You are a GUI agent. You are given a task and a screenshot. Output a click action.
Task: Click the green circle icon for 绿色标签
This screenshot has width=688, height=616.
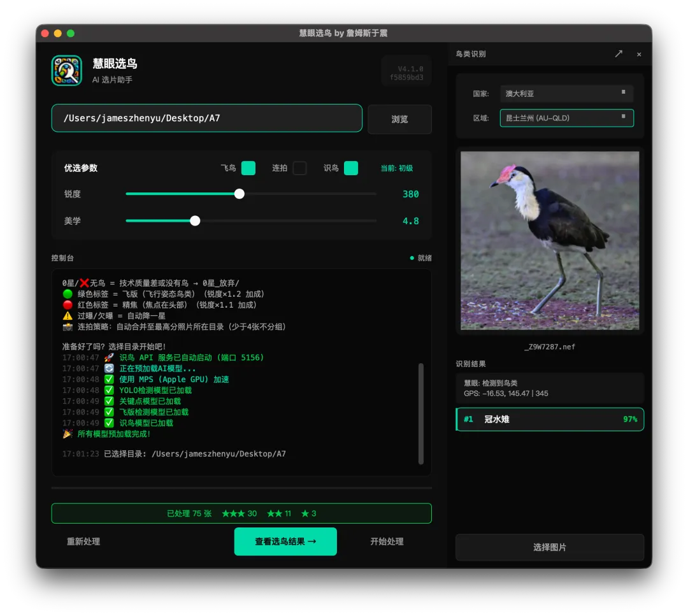pos(68,294)
